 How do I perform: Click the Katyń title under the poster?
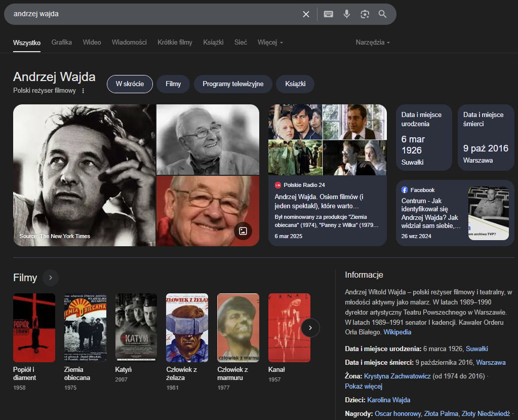(x=123, y=370)
